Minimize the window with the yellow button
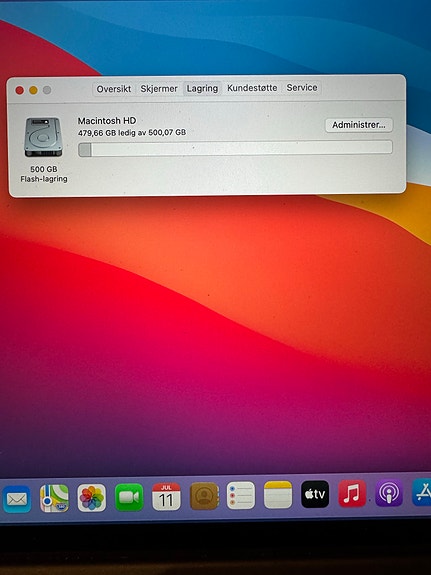The image size is (431, 575). [33, 90]
